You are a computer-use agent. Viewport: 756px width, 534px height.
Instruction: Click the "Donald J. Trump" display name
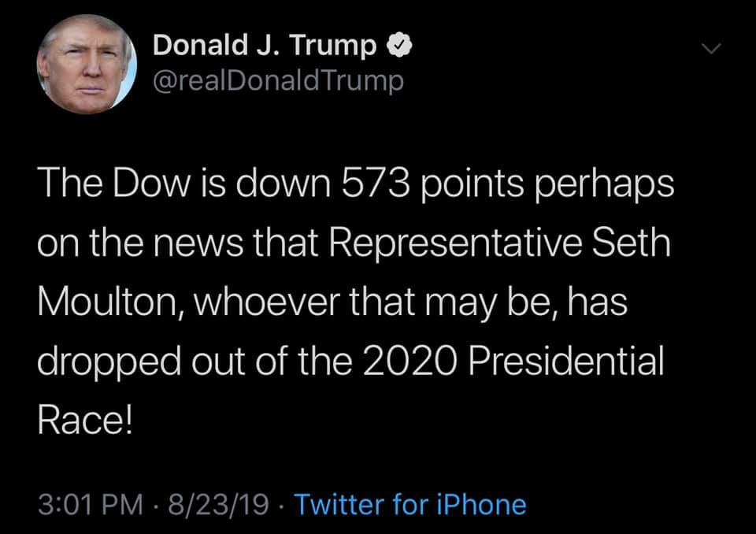(265, 46)
